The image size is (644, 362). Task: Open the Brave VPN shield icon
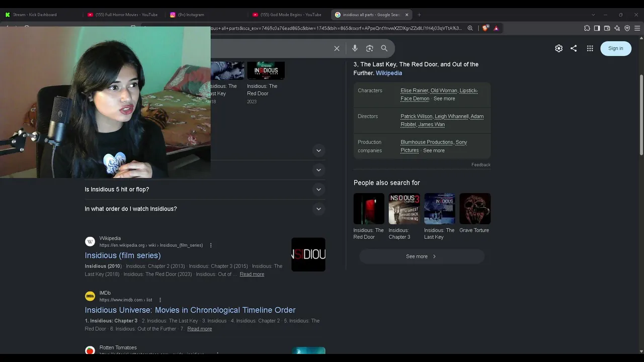pos(627,28)
